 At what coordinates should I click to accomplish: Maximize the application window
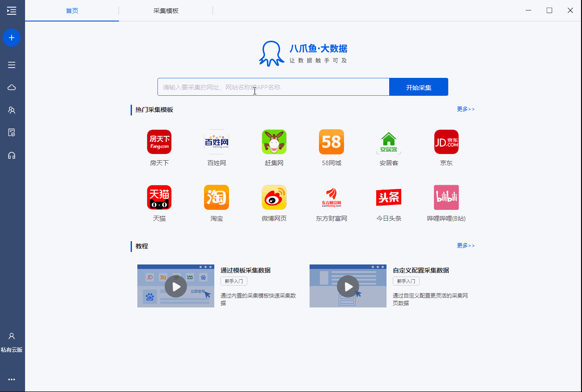click(x=549, y=11)
